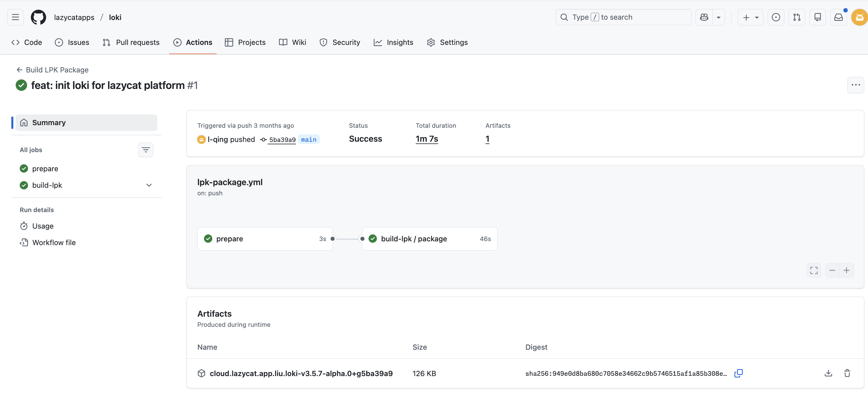Open the Workflow file link
The width and height of the screenshot is (868, 401).
[54, 243]
